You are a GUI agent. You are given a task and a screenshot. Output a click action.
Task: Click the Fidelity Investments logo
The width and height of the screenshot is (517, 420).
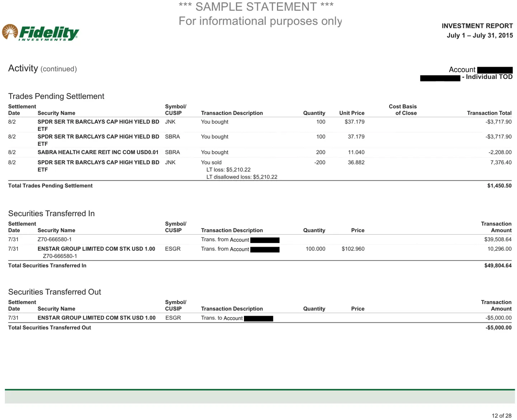pos(40,33)
